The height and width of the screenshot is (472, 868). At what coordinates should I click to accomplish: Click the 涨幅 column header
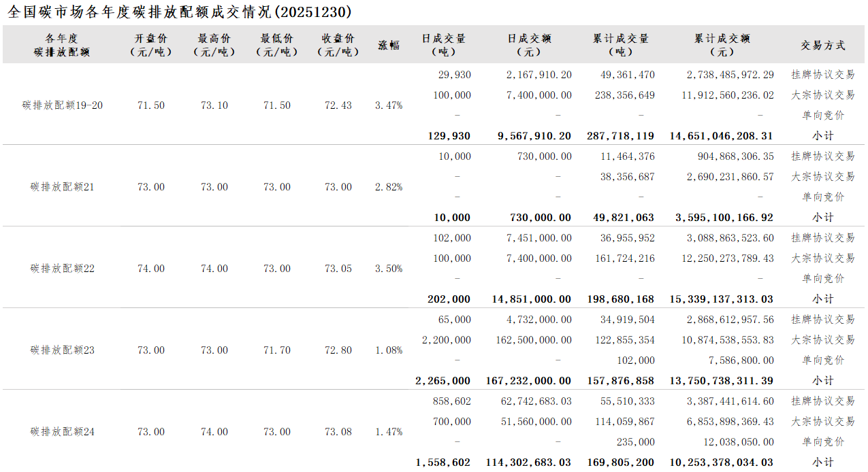[389, 45]
